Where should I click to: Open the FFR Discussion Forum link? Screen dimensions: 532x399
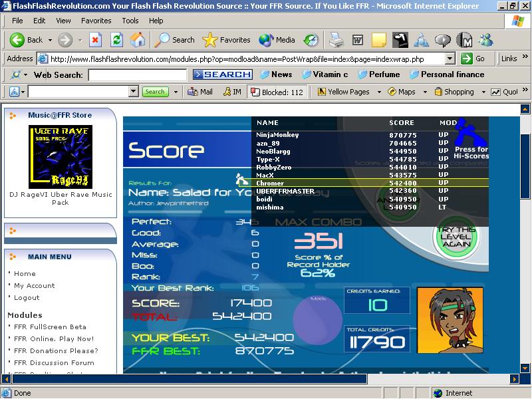pos(54,362)
